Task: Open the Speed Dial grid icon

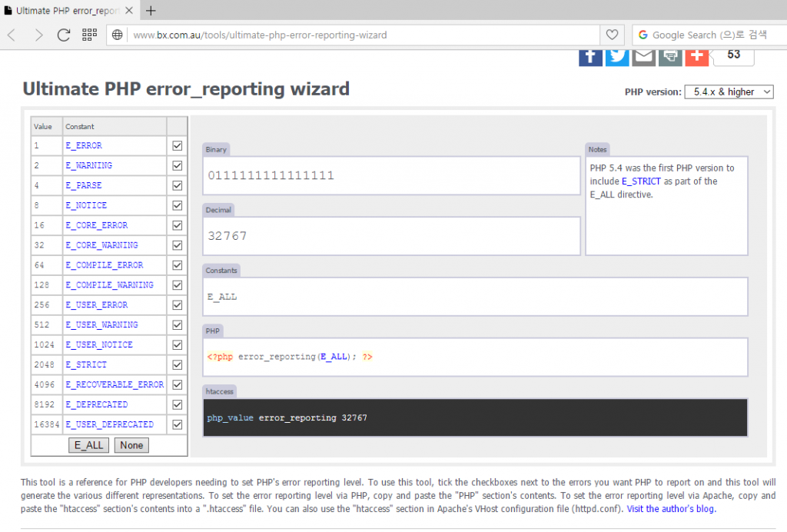Action: (x=89, y=35)
